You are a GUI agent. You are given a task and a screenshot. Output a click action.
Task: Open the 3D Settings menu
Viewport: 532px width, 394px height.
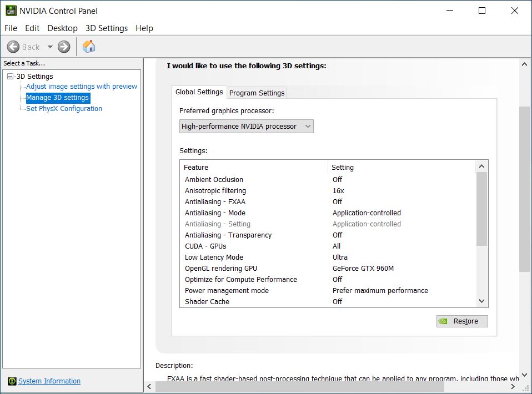(106, 28)
